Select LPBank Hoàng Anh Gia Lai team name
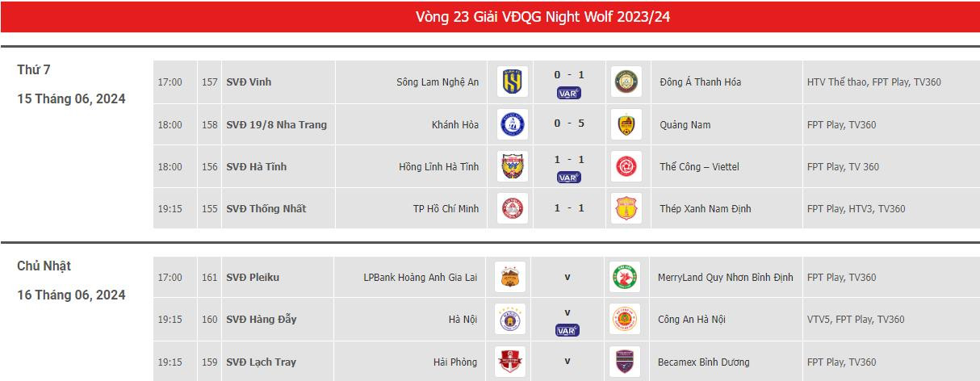Image resolution: width=980 pixels, height=381 pixels. [x=420, y=277]
